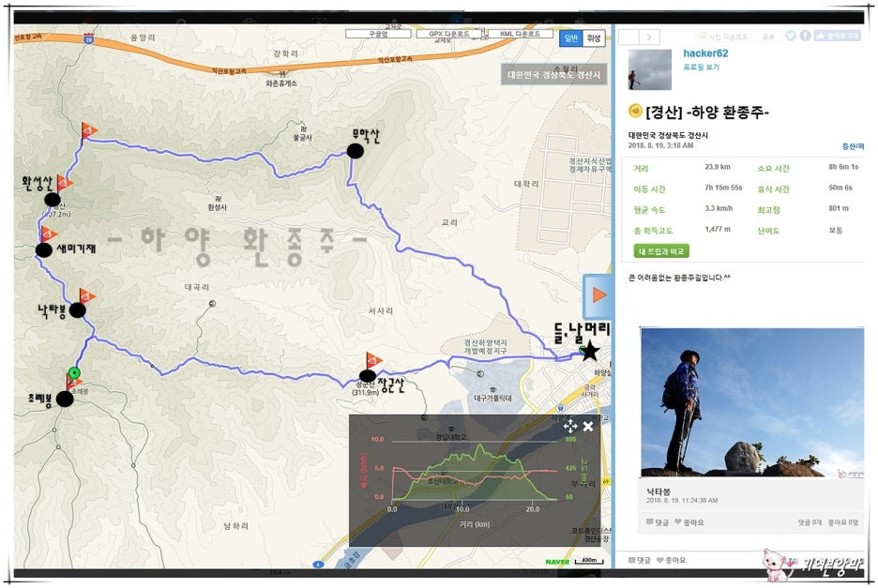Image resolution: width=878 pixels, height=588 pixels.
Task: Download the track via KML 다운로드
Action: tap(521, 34)
